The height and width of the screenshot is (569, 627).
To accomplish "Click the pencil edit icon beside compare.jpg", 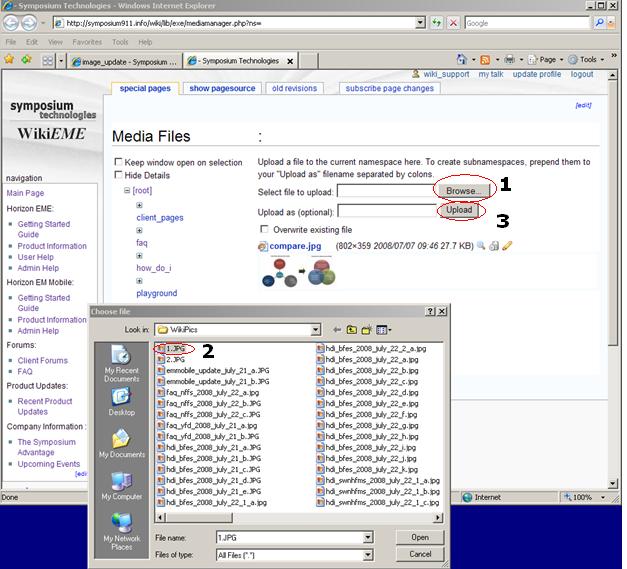I will tap(507, 246).
